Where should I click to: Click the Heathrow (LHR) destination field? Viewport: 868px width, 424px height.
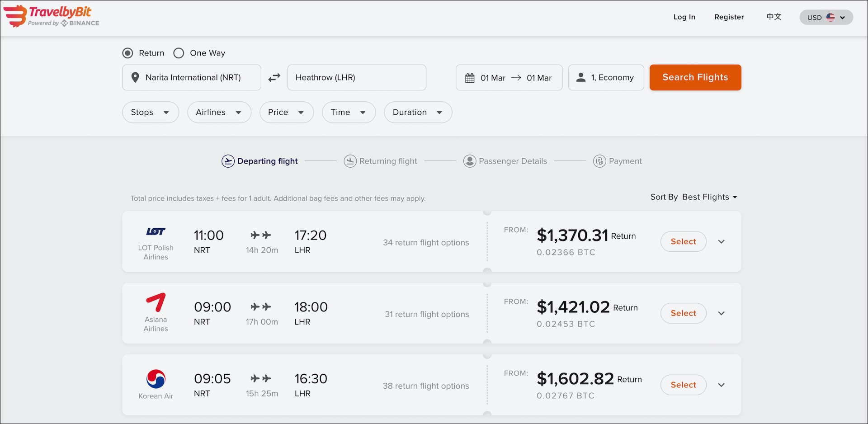click(x=357, y=77)
